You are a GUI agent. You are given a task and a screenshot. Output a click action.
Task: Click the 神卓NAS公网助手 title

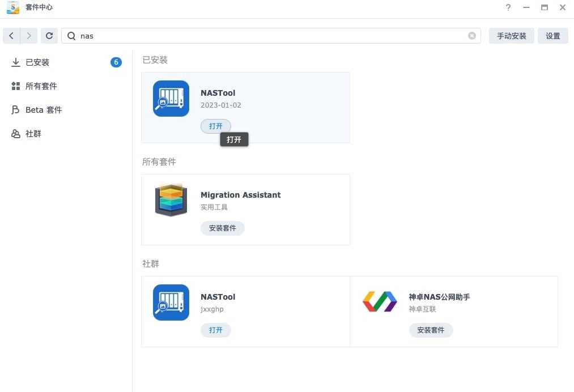click(439, 297)
